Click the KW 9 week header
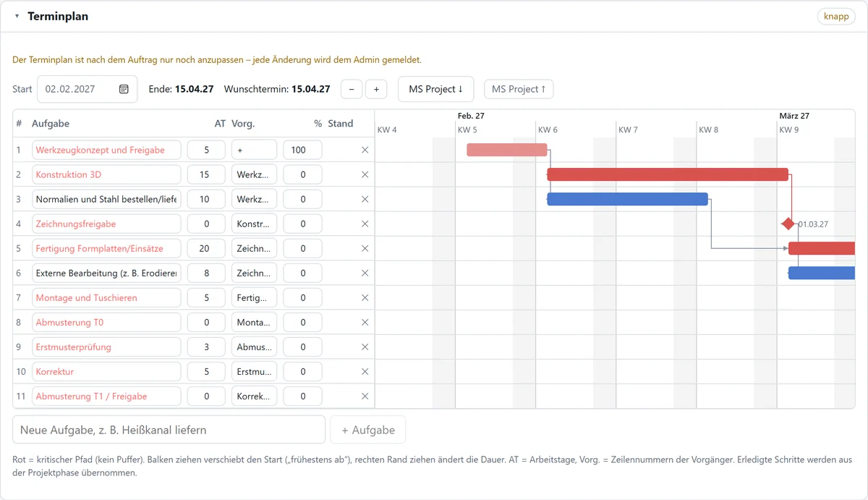The height and width of the screenshot is (500, 868). (789, 130)
